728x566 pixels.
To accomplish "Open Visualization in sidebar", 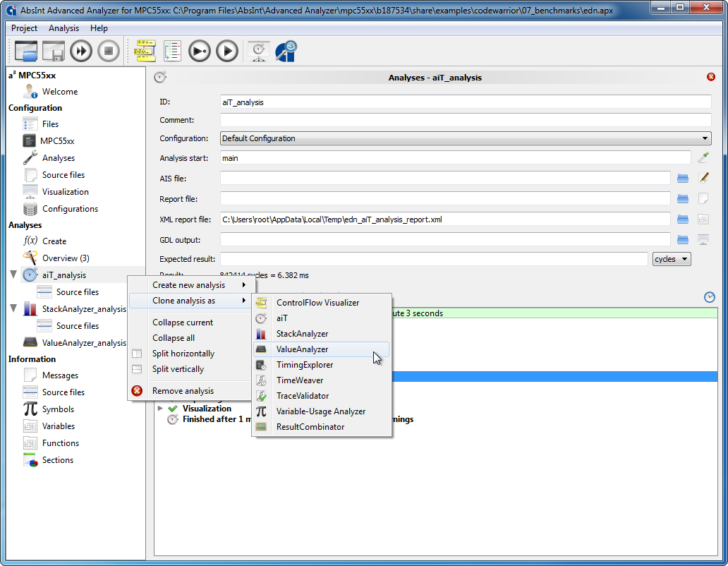I will pos(65,192).
